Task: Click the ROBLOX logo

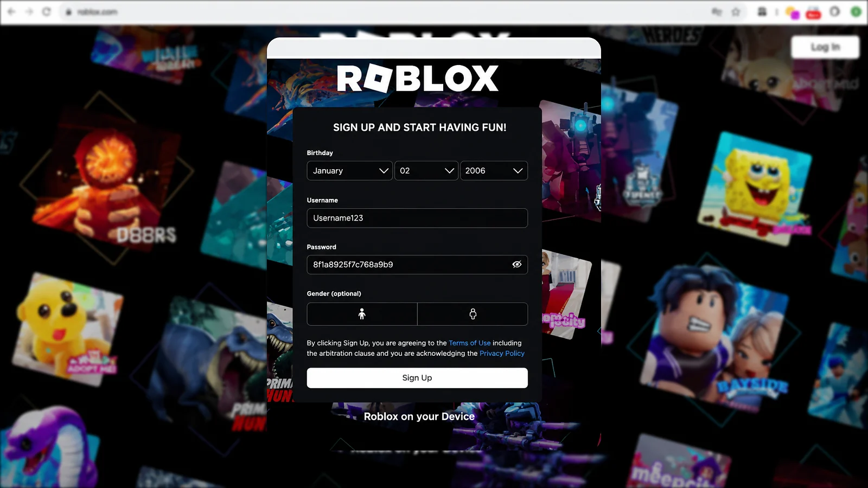Action: click(418, 79)
